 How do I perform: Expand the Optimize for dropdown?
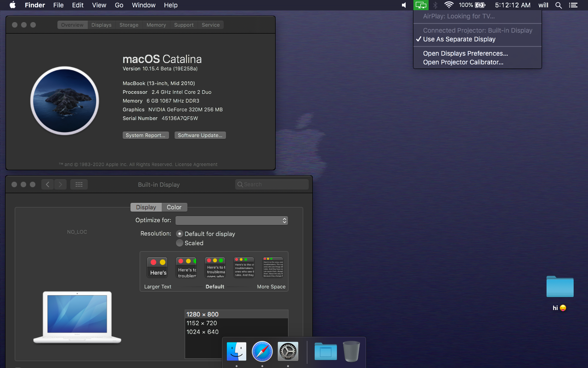(232, 220)
